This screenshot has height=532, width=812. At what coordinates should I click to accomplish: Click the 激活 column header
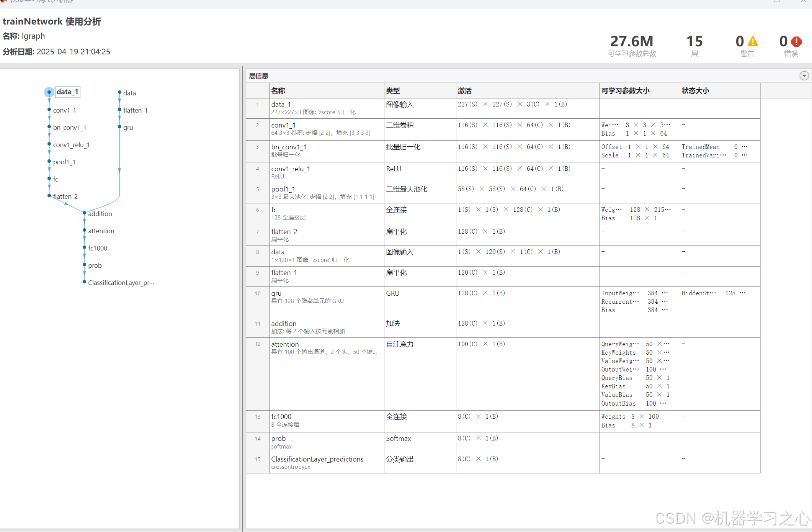464,91
